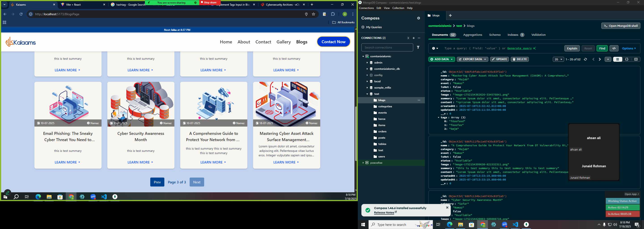Screen dimensions: 644x229
Task: Click the Explain button
Action: pyautogui.click(x=572, y=48)
